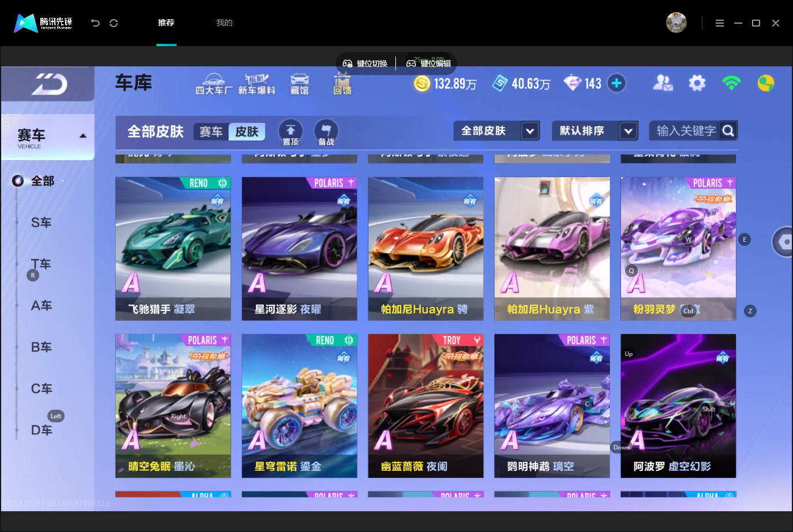
Task: Click the search magnifier icon
Action: click(728, 131)
